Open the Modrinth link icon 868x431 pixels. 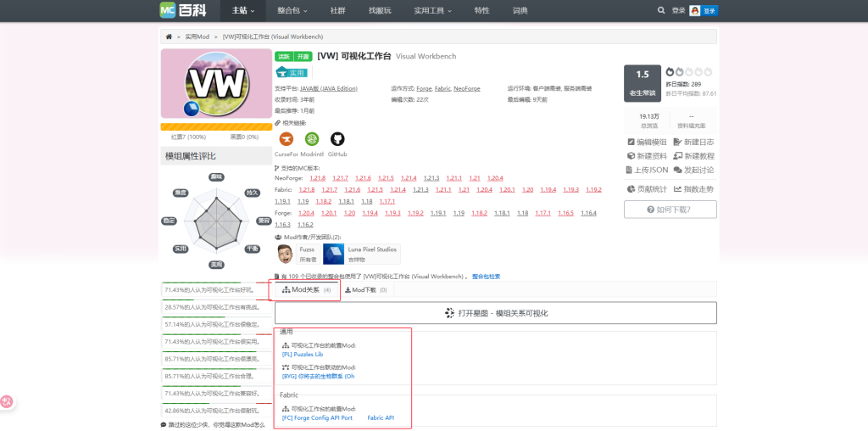[x=312, y=139]
